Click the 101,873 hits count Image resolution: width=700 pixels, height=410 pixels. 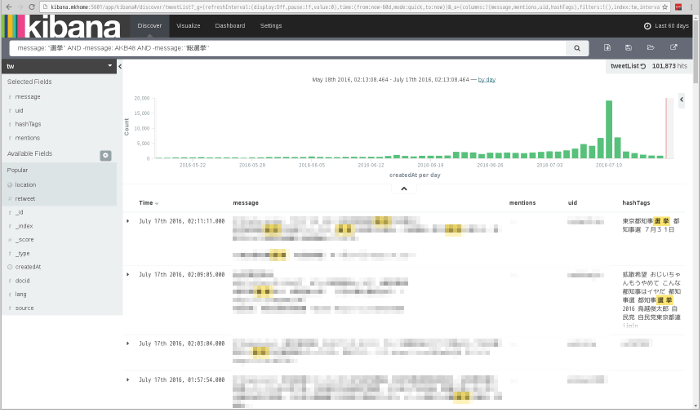[x=669, y=66]
